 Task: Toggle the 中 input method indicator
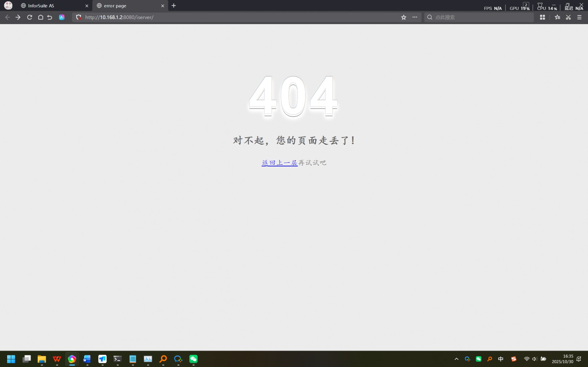(x=500, y=359)
